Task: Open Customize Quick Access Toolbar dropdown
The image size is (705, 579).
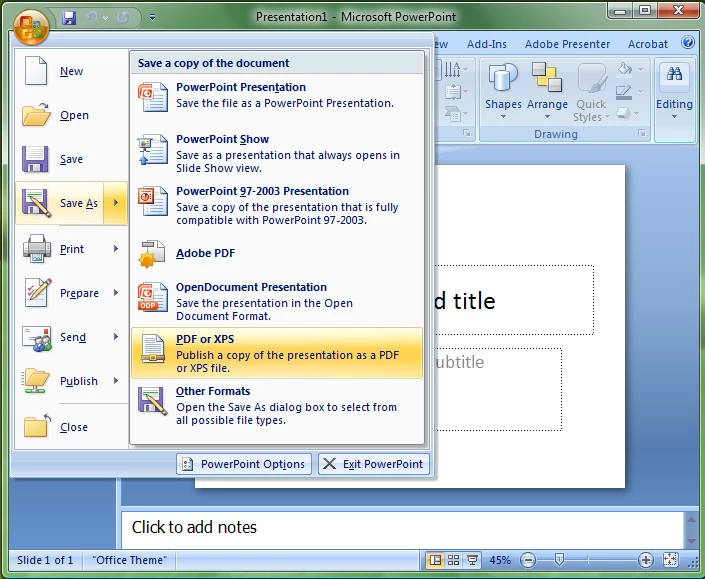Action: [152, 18]
